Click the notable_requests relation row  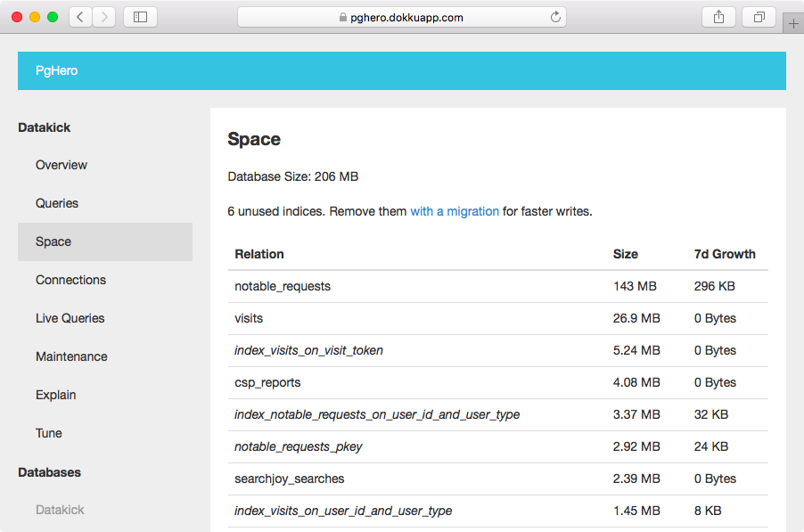(x=498, y=287)
